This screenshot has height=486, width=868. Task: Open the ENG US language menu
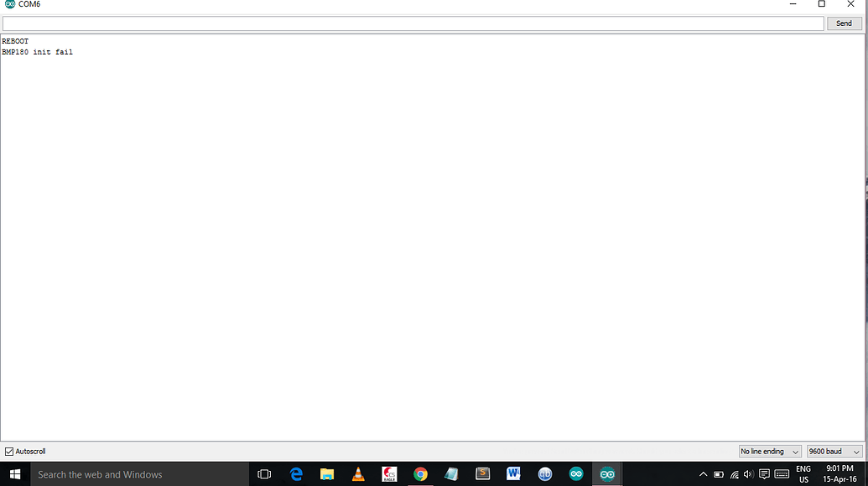[803, 473]
